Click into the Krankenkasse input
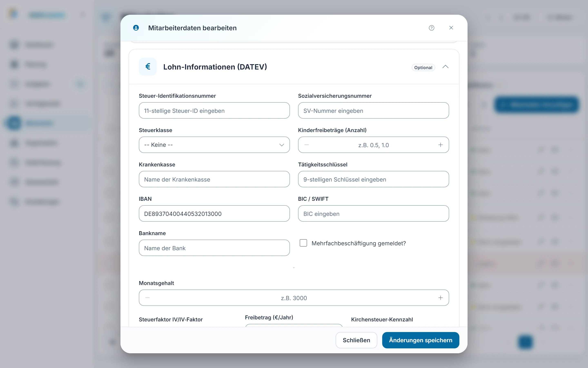The width and height of the screenshot is (588, 368). [x=214, y=179]
